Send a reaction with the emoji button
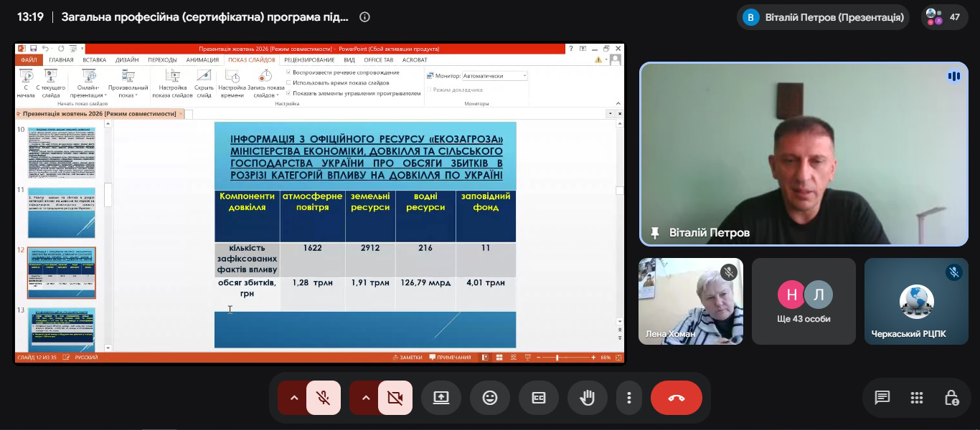Screen dimensions: 980x430 point(490,398)
